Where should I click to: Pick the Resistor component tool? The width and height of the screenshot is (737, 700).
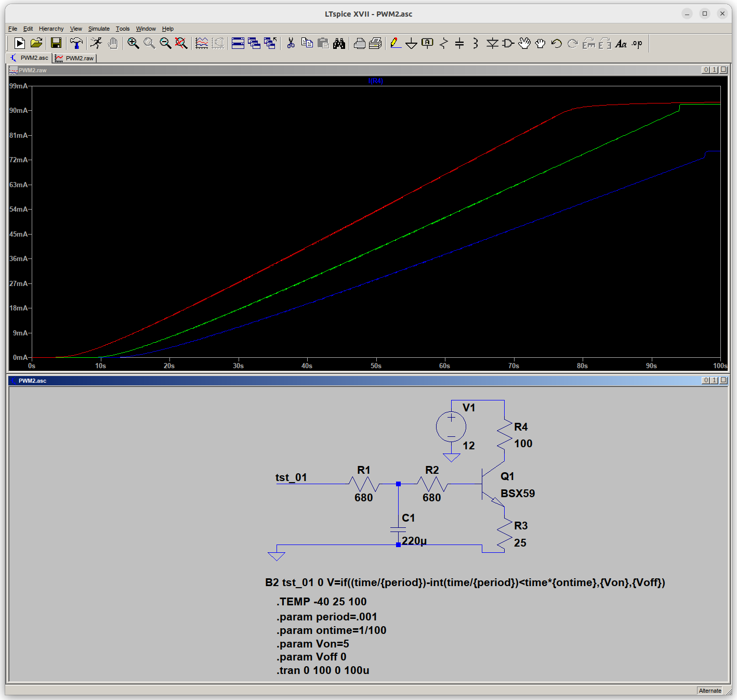tap(443, 44)
